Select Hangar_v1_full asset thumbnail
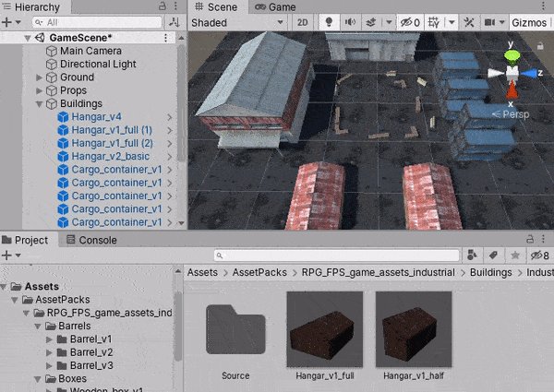The image size is (554, 392). (325, 329)
